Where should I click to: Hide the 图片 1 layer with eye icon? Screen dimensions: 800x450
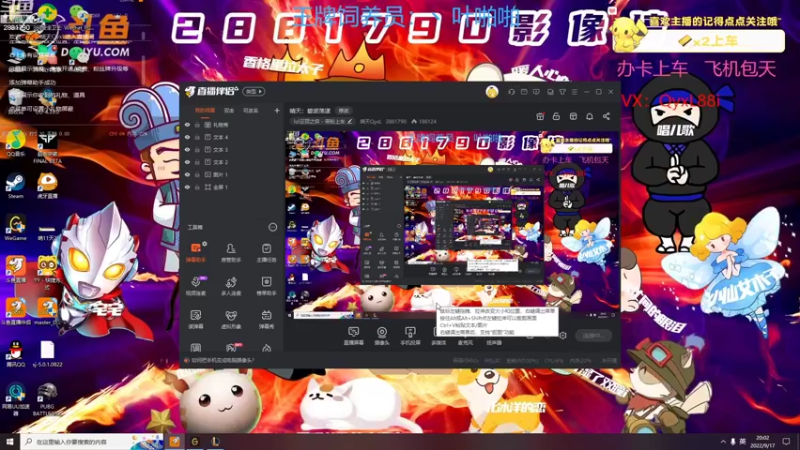point(187,174)
